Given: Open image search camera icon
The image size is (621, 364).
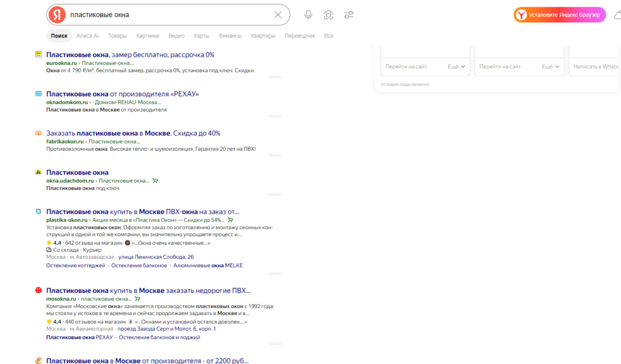Looking at the screenshot, I should pyautogui.click(x=328, y=15).
